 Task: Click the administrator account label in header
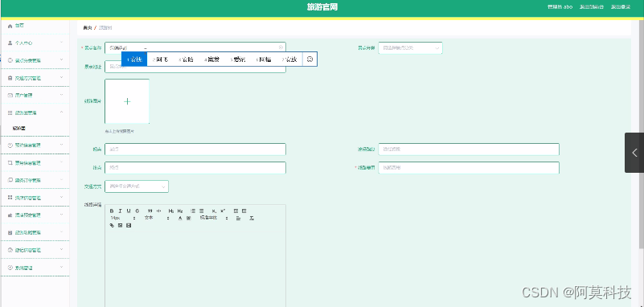(560, 7)
